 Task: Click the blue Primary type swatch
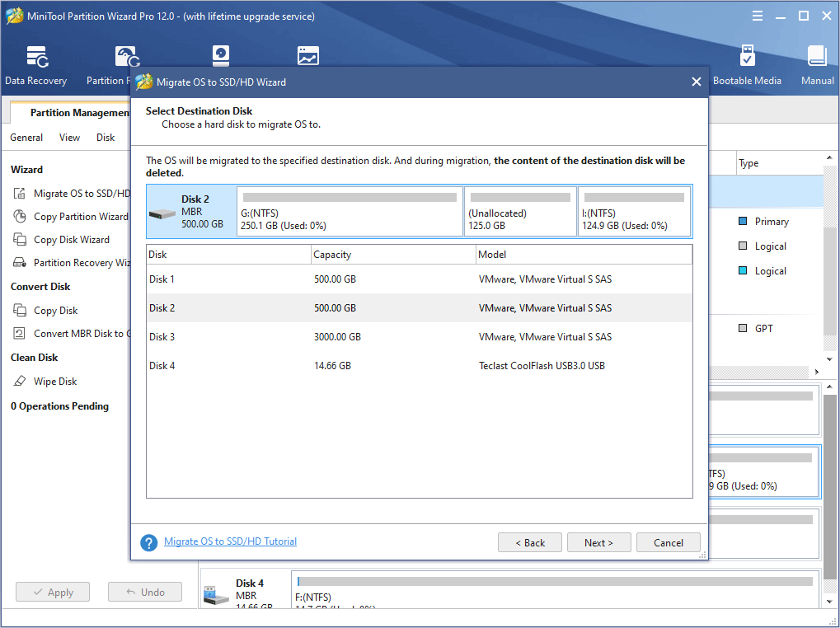click(x=743, y=221)
